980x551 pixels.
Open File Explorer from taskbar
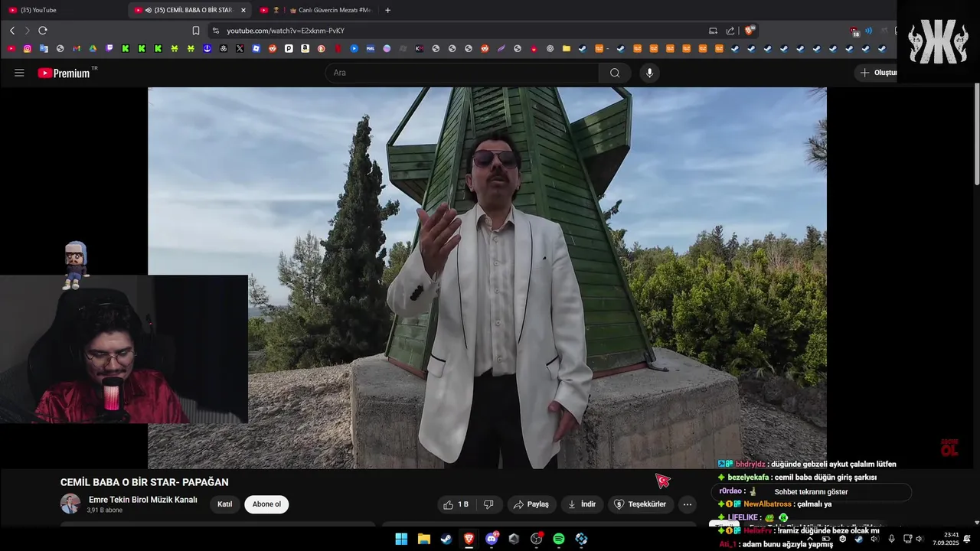(x=423, y=539)
